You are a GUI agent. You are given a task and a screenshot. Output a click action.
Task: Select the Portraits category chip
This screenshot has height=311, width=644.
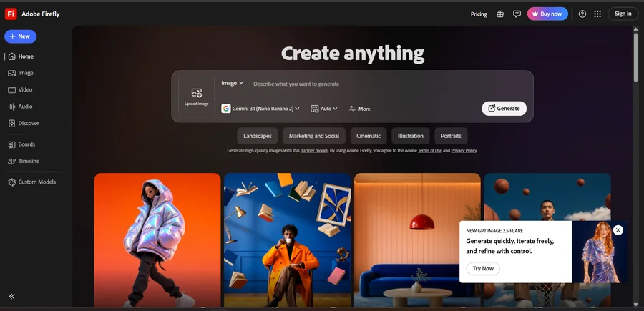point(451,136)
